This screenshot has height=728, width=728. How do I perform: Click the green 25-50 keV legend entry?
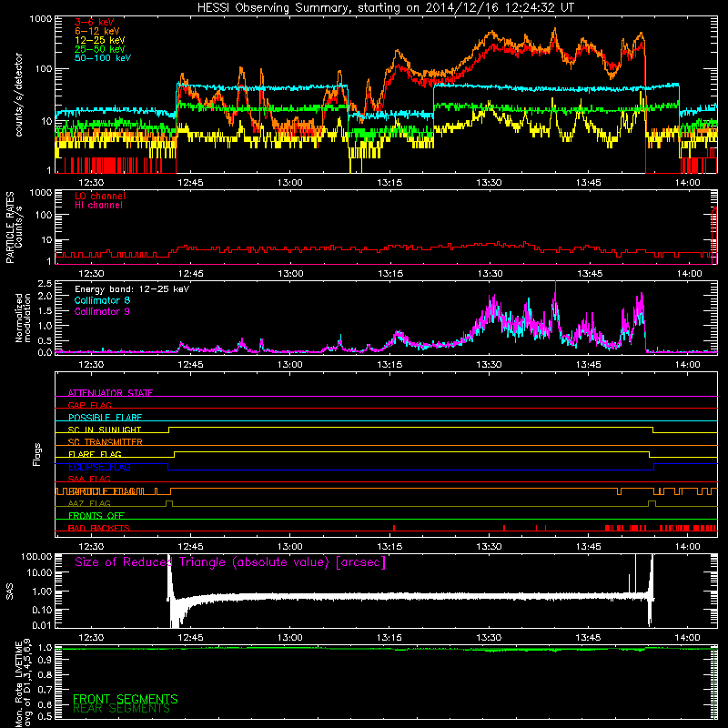[100, 49]
